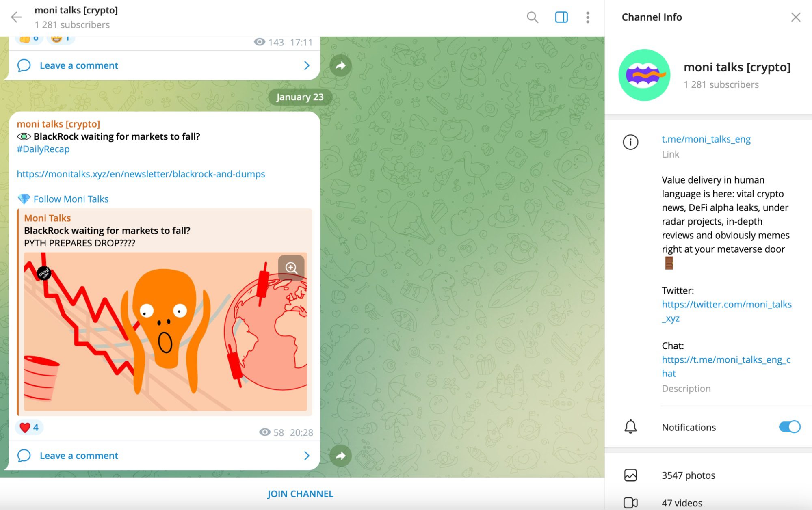Click the photos picture icon
This screenshot has height=510, width=812.
tap(630, 475)
